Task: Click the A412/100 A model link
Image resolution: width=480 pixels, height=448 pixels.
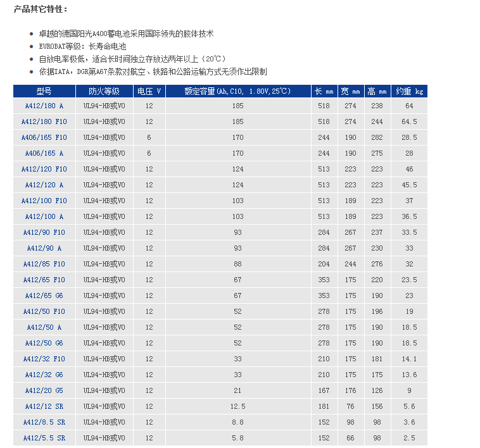Action: click(x=44, y=216)
